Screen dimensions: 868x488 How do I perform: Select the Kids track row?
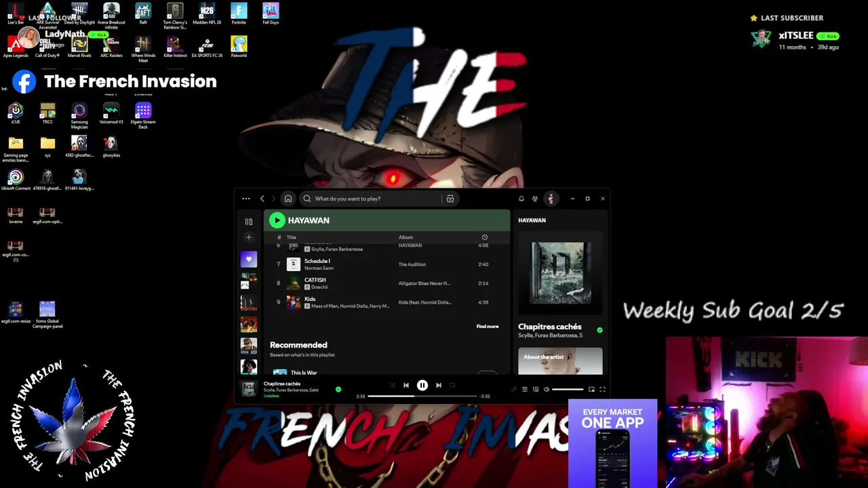387,302
